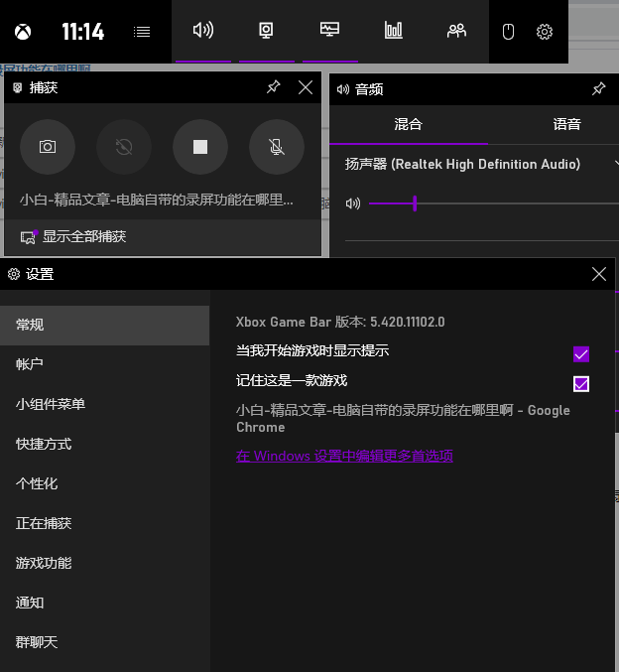Open the 个性化 personalization settings

point(104,483)
